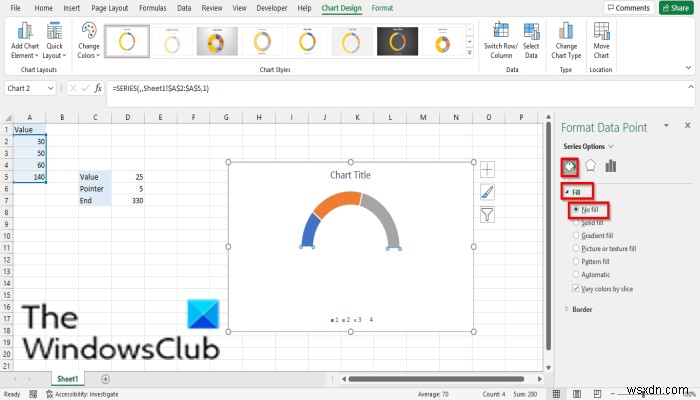
Task: Select the Solid fill radio option
Action: click(x=576, y=222)
